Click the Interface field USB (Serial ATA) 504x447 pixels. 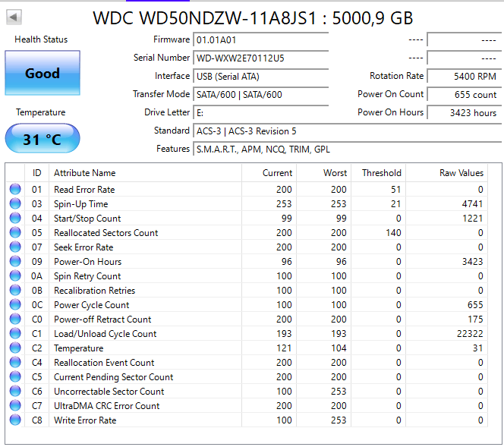(260, 77)
